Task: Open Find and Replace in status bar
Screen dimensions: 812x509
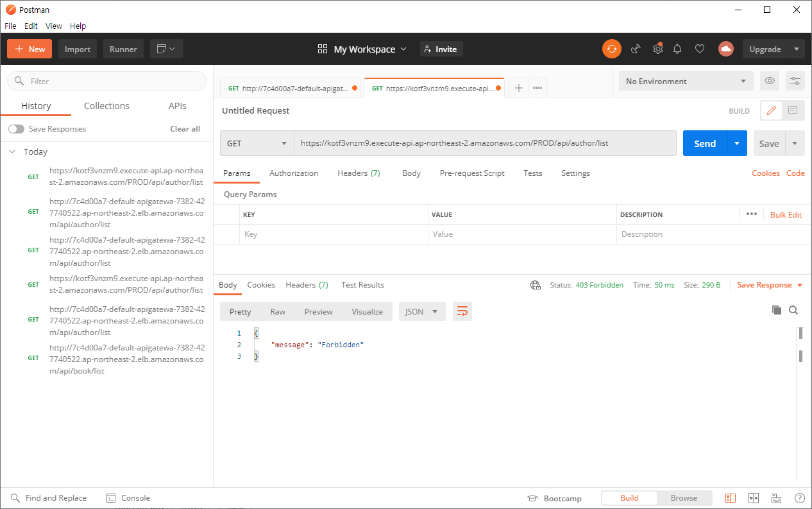Action: 48,498
